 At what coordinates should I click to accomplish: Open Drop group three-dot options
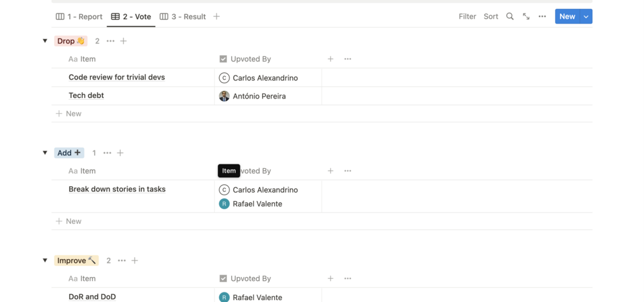click(x=111, y=41)
